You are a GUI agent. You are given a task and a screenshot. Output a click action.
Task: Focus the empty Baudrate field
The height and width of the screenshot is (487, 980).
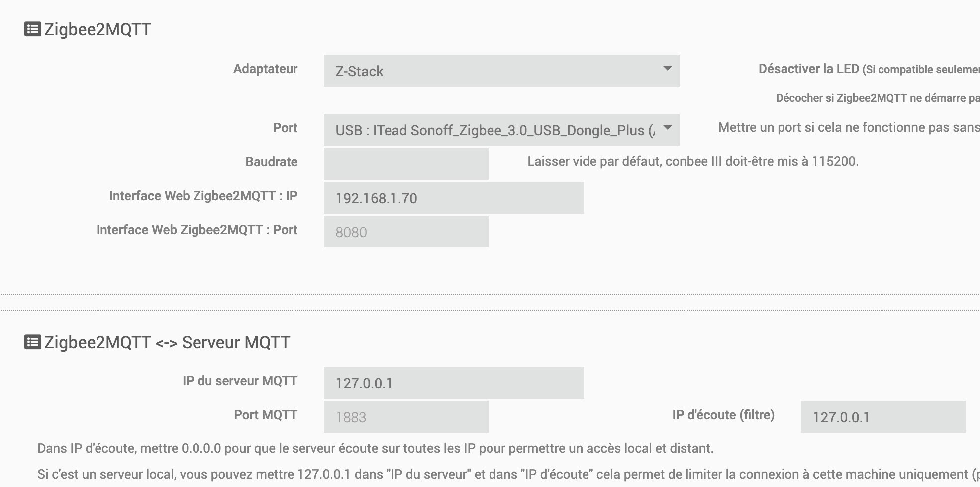406,164
